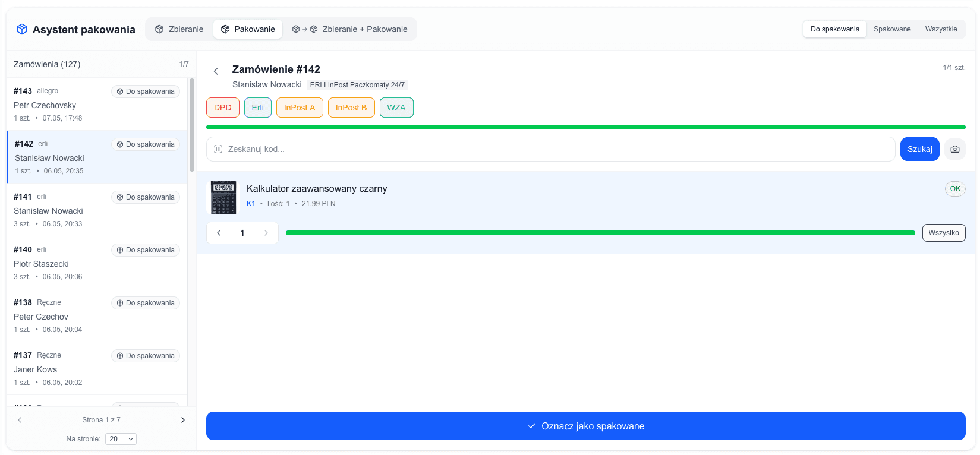
Task: Click the WZA tag button
Action: point(396,108)
